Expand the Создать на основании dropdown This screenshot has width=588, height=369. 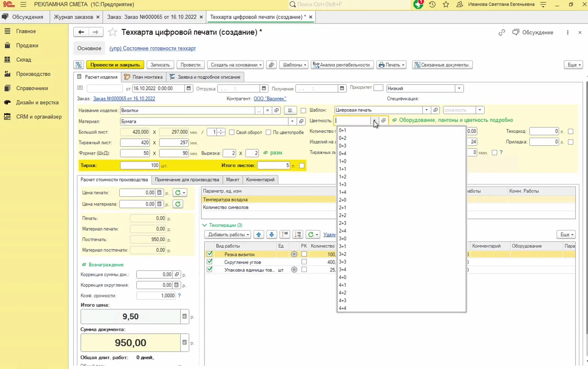pos(236,65)
